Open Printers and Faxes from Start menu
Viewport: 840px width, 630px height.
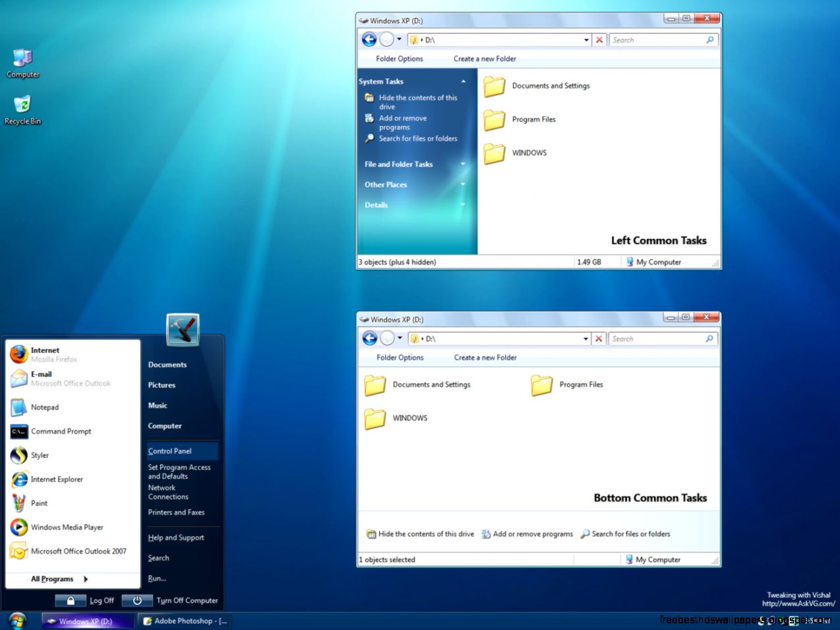pos(176,513)
